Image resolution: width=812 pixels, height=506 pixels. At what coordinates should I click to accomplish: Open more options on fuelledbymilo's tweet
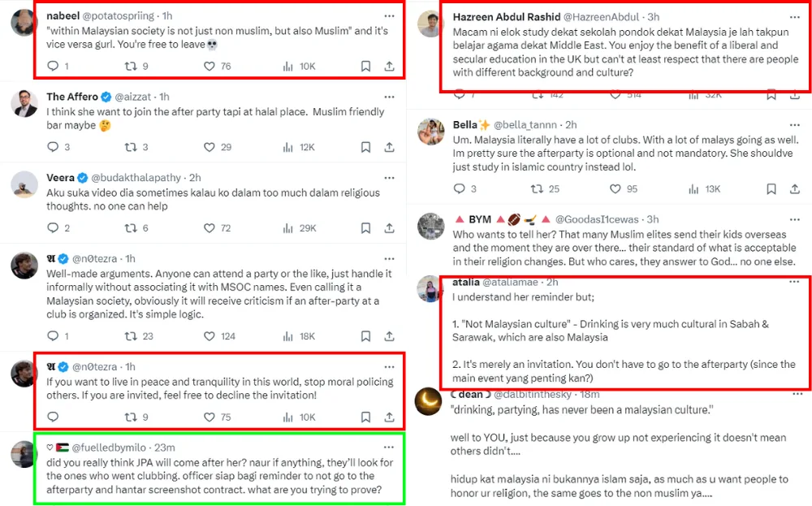point(390,447)
